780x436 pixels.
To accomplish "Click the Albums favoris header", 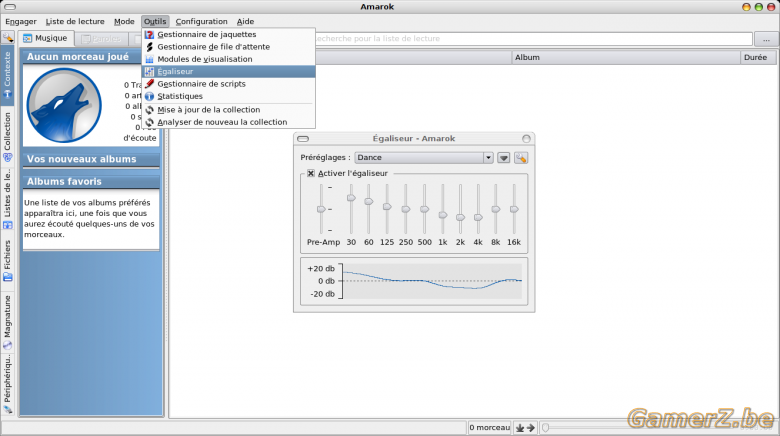I will (x=91, y=182).
